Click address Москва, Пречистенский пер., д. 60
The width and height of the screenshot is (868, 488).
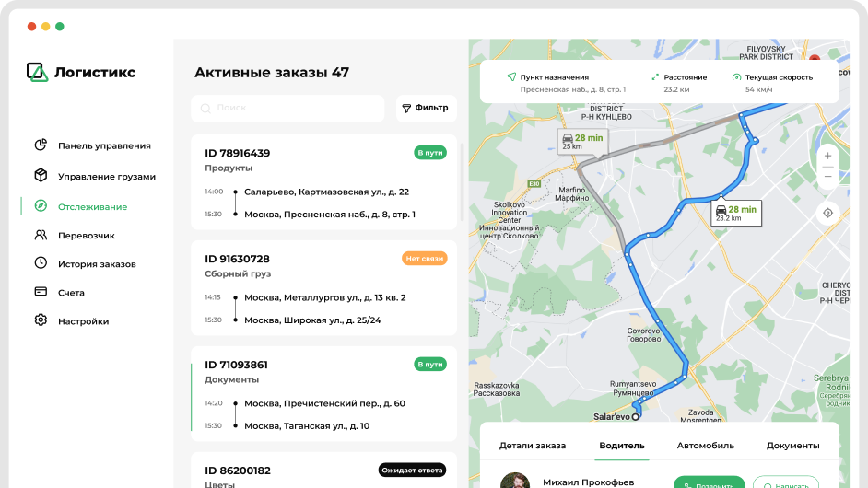tap(325, 403)
